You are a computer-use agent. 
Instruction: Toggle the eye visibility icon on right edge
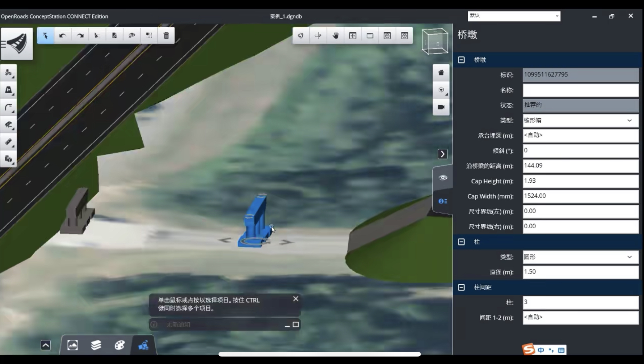(x=442, y=178)
